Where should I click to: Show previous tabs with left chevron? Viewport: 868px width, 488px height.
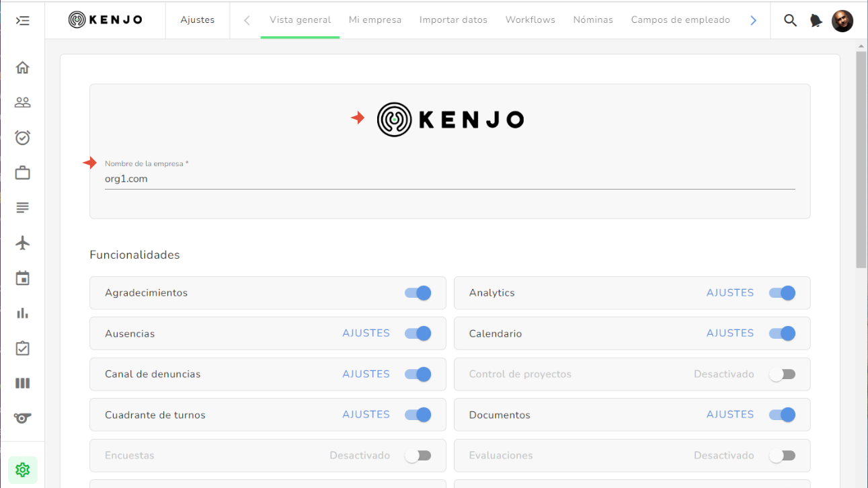coord(247,20)
